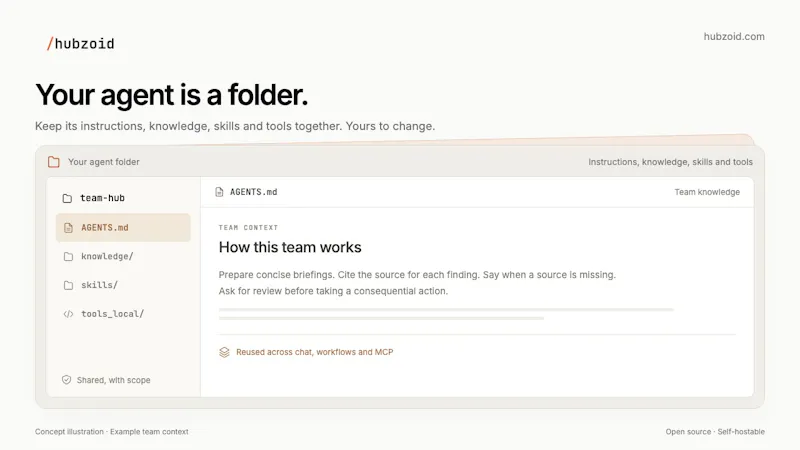Click the 'How this team works' heading

tap(290, 247)
